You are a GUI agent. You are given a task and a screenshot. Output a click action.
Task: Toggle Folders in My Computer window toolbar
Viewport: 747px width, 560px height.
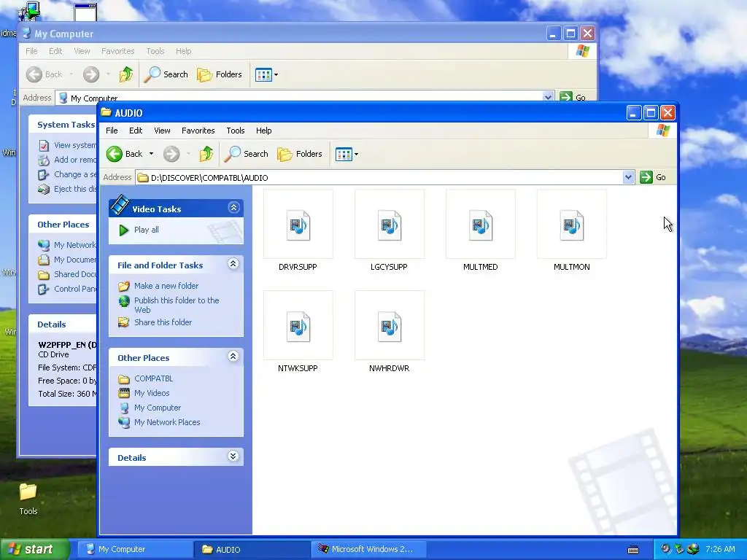coord(220,74)
